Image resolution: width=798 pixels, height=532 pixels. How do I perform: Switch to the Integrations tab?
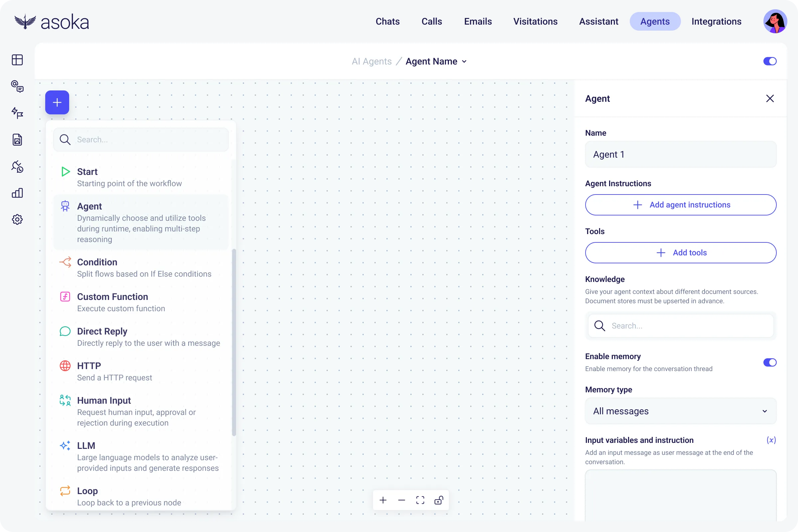click(x=716, y=21)
